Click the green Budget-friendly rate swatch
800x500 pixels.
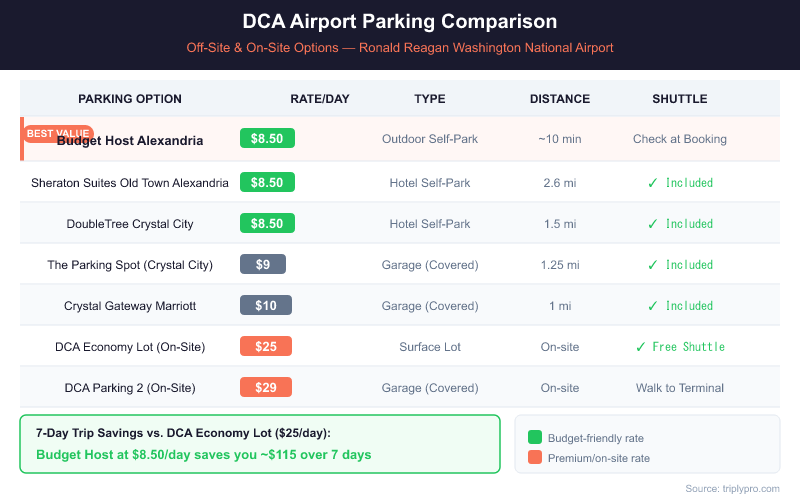tap(535, 437)
